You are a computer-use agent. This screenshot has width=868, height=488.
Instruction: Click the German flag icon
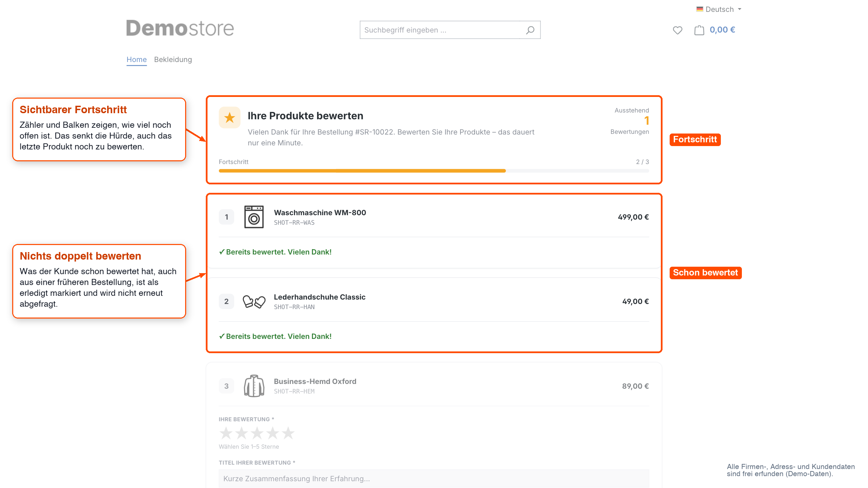tap(699, 9)
